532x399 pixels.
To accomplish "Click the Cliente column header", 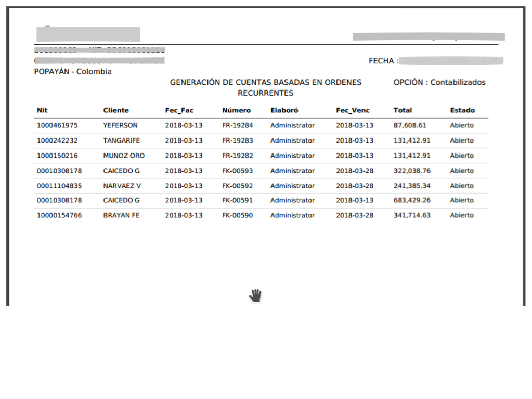I will (116, 110).
